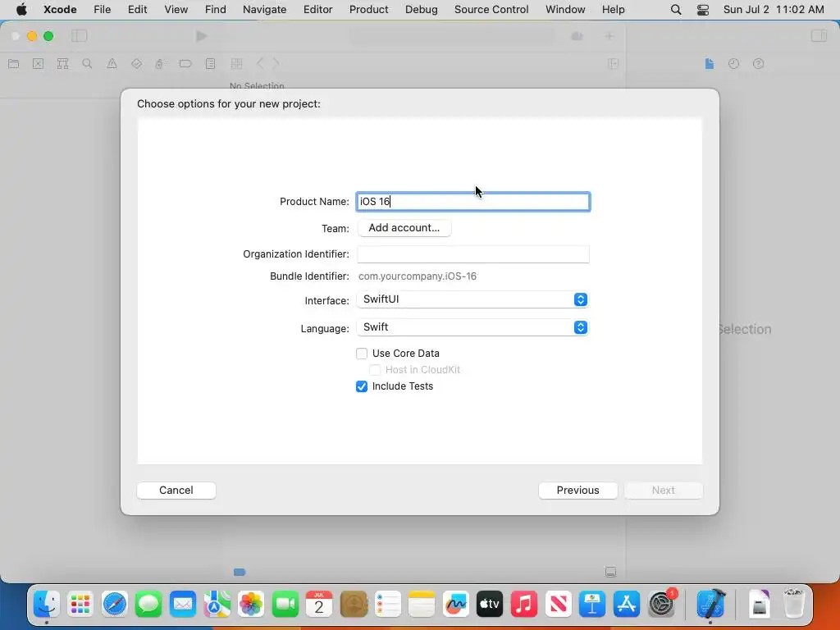Uncheck Include Tests checkbox
Image resolution: width=840 pixels, height=630 pixels.
click(362, 386)
